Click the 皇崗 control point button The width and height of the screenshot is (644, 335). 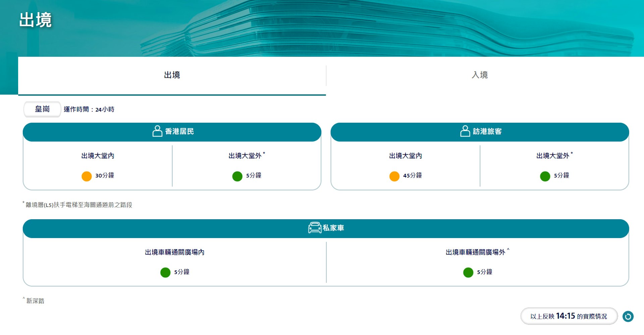point(42,109)
